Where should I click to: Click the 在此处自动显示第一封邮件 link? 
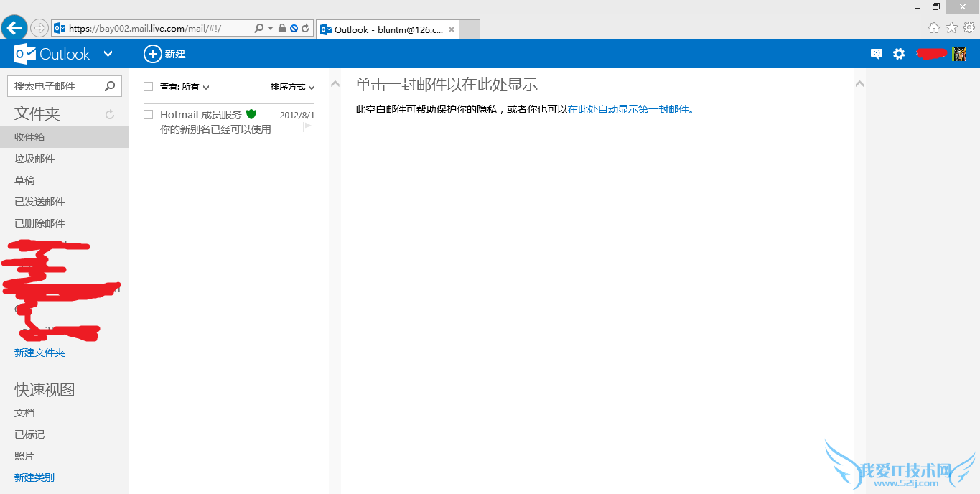tap(628, 110)
